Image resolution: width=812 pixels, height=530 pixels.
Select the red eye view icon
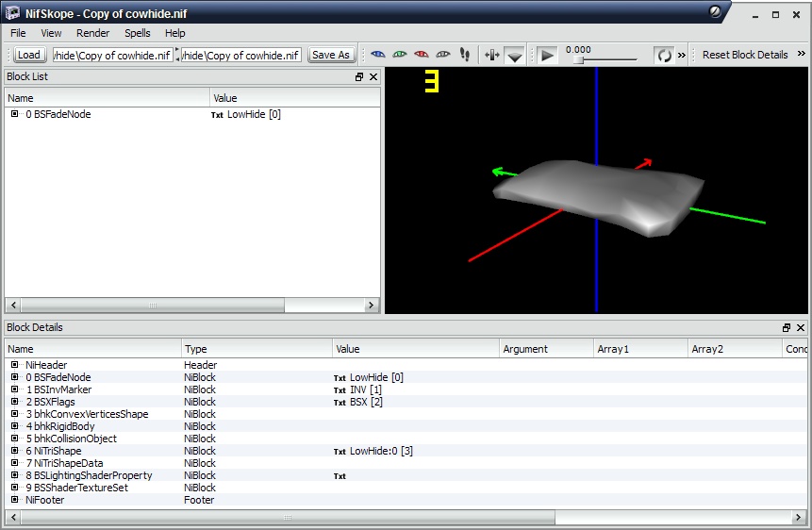click(422, 55)
